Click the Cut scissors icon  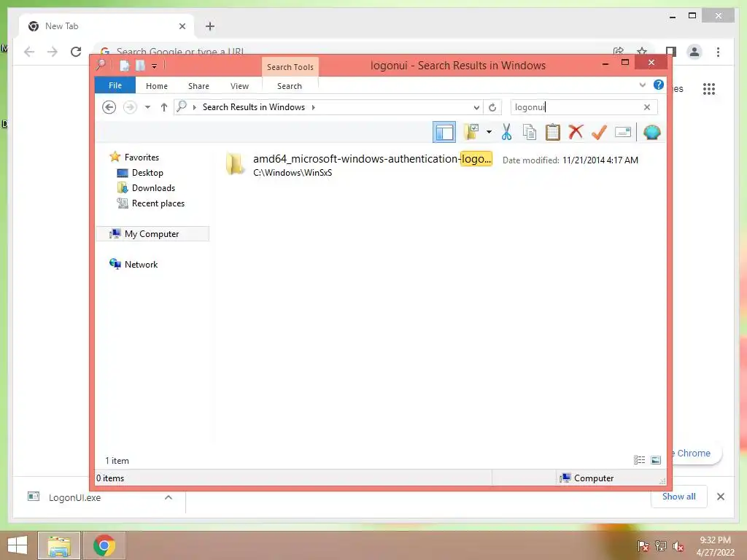tap(506, 132)
